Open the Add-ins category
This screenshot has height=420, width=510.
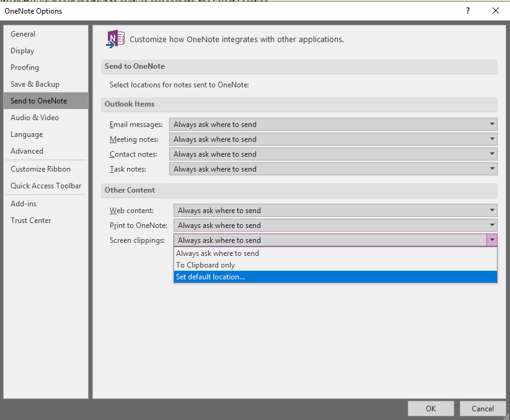(x=46, y=204)
